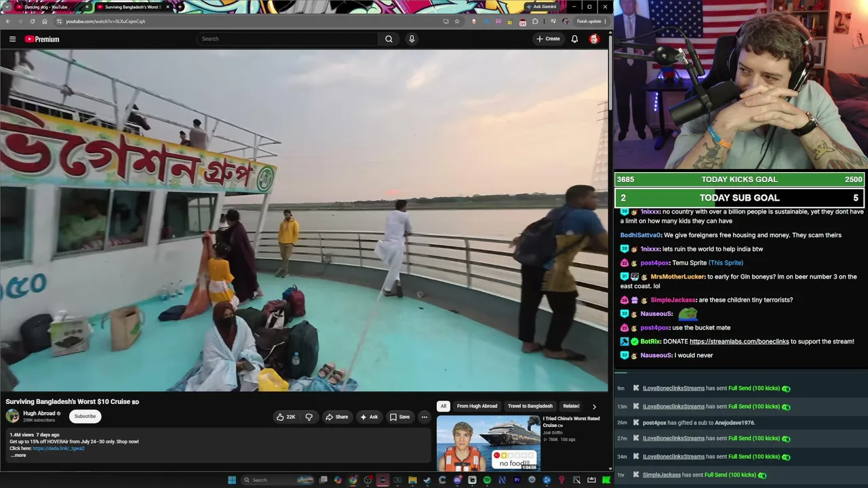The width and height of the screenshot is (868, 488).
Task: Open YouTube notifications bell
Action: (x=574, y=39)
